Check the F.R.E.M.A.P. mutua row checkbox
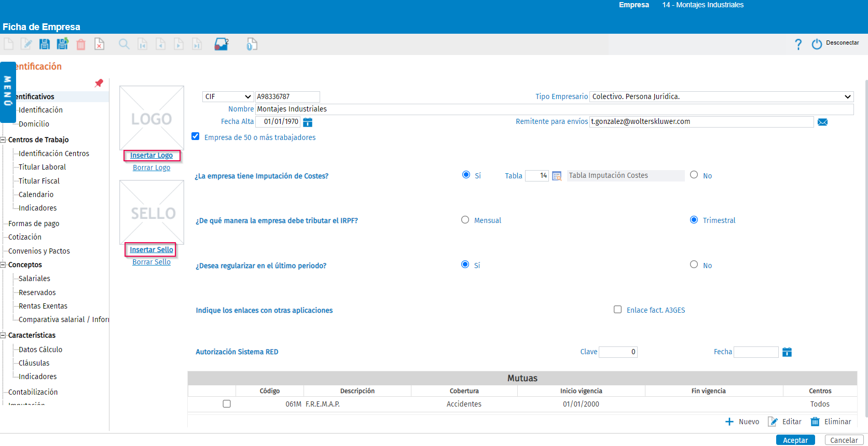 click(227, 404)
